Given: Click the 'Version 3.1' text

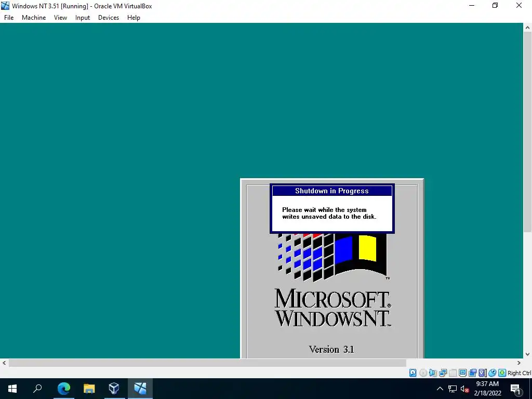Looking at the screenshot, I should point(331,350).
